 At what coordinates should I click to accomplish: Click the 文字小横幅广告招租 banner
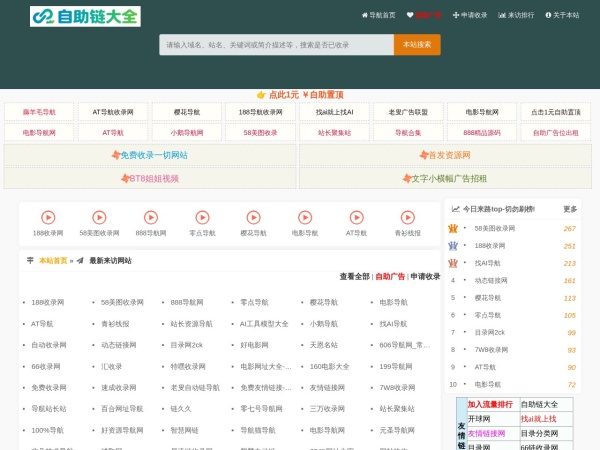click(445, 179)
